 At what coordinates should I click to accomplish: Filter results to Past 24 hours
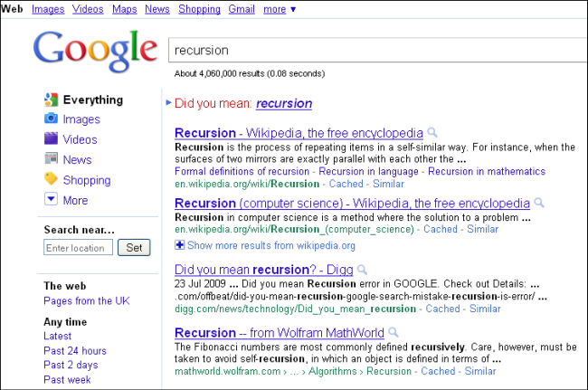[x=74, y=351]
